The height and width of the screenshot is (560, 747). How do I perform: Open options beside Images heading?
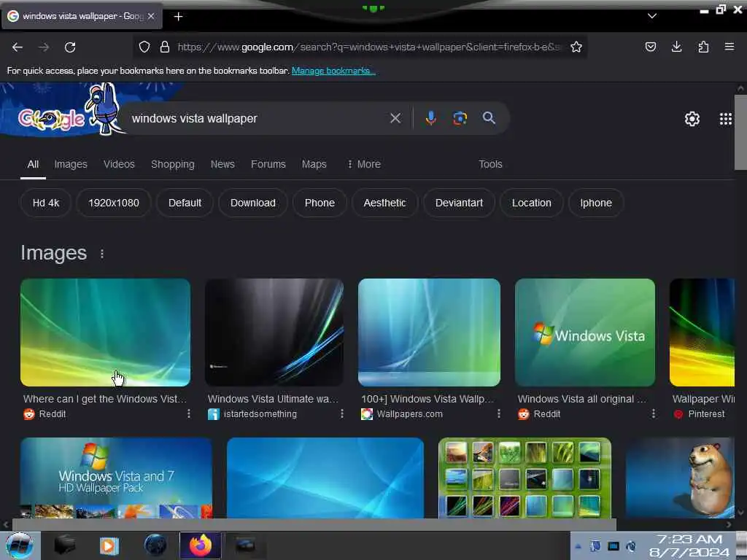102,254
